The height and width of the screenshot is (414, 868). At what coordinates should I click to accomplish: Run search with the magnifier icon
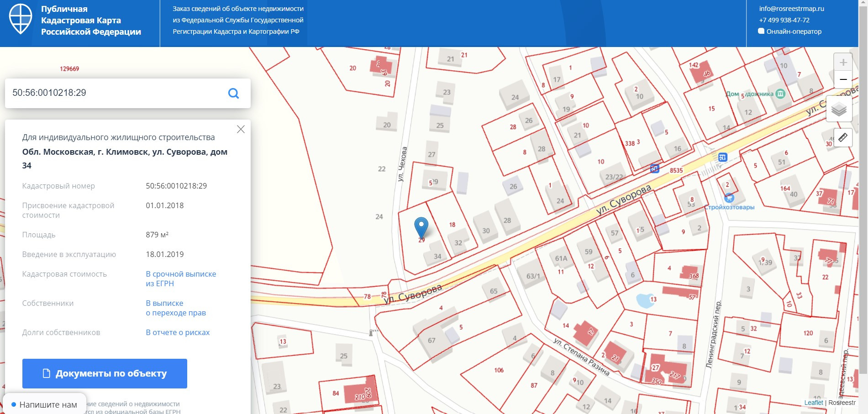point(233,93)
